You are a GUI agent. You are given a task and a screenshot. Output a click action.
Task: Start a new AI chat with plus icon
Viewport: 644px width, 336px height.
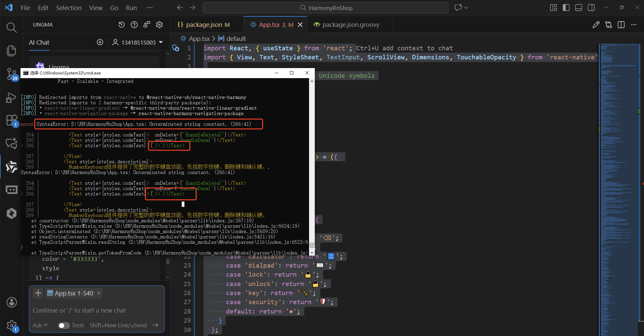click(x=100, y=42)
